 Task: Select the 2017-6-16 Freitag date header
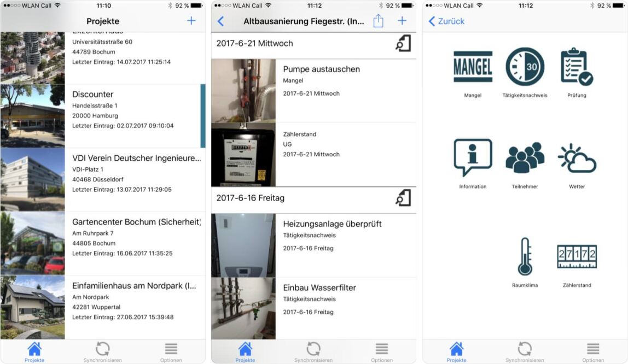tap(251, 198)
